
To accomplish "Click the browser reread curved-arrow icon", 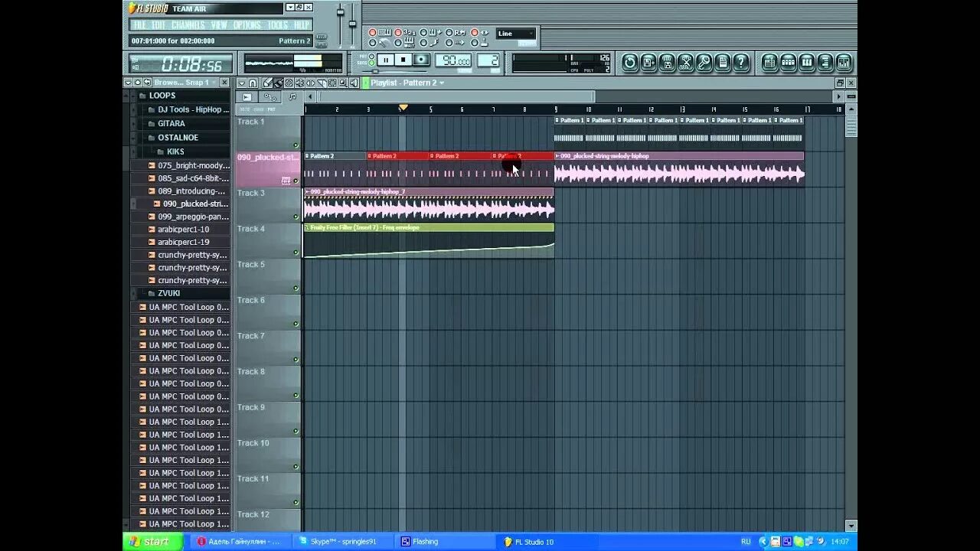I will 147,83.
